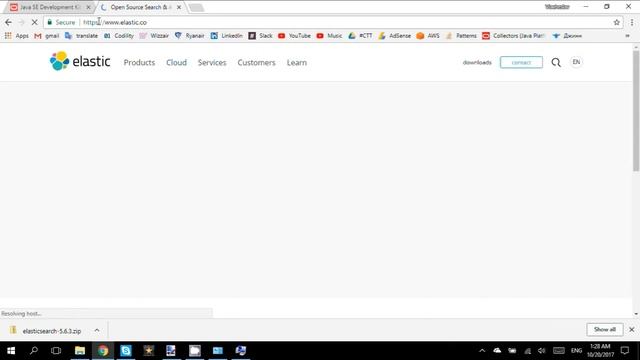640x360 pixels.
Task: Open Skype from the taskbar
Action: [126, 351]
